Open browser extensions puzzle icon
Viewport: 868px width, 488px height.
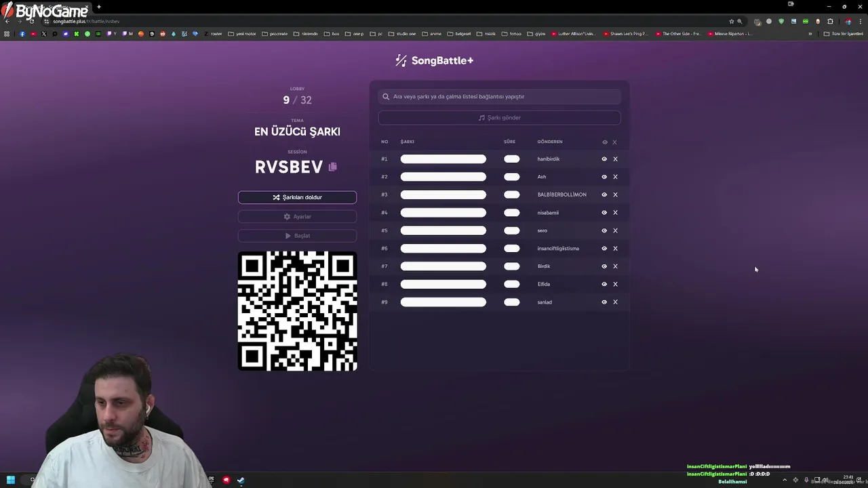(x=830, y=22)
